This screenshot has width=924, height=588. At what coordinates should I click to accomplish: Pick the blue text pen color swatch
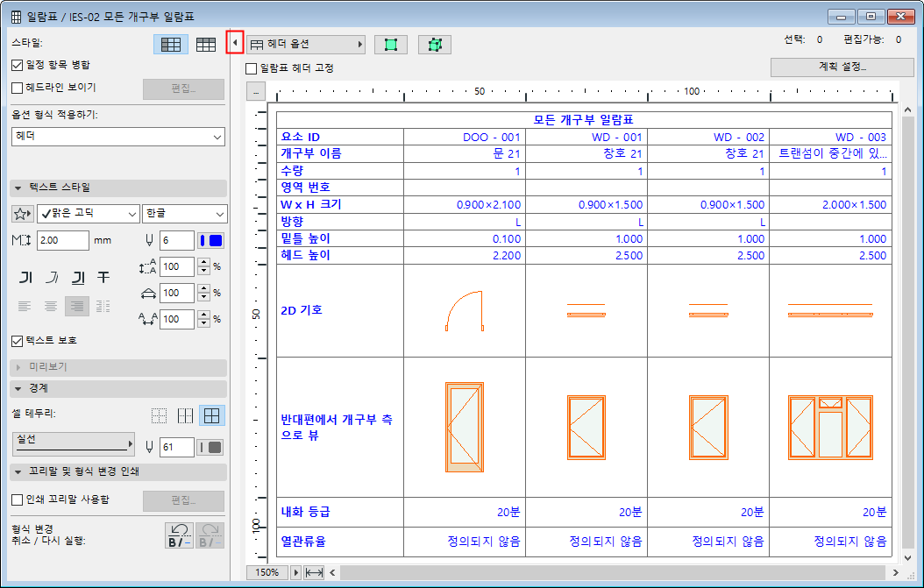[210, 240]
